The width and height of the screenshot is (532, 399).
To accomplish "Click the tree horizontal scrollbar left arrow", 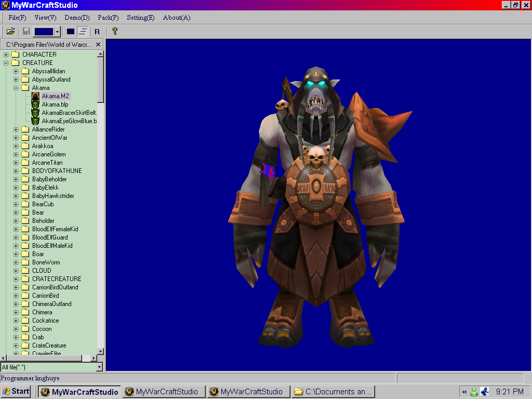I will pos(3,358).
